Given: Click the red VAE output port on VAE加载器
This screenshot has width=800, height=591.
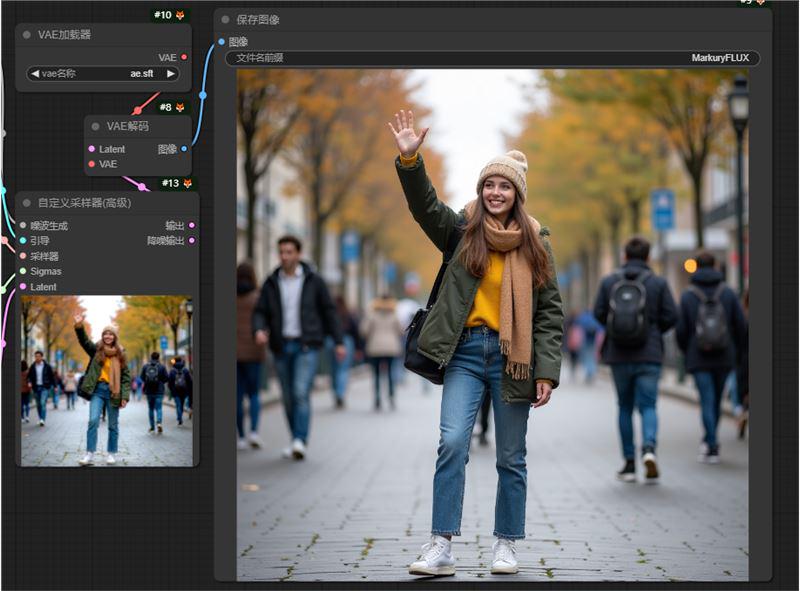Looking at the screenshot, I should 184,57.
